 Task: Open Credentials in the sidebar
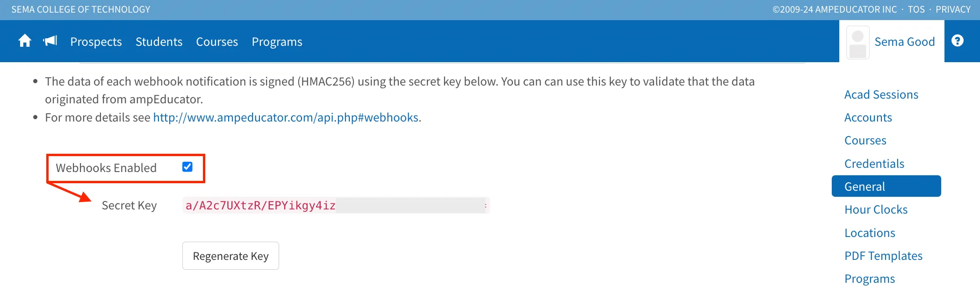(x=874, y=164)
